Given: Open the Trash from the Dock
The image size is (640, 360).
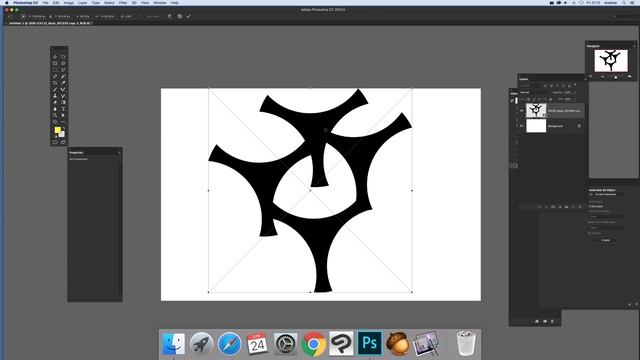Looking at the screenshot, I should (x=466, y=344).
